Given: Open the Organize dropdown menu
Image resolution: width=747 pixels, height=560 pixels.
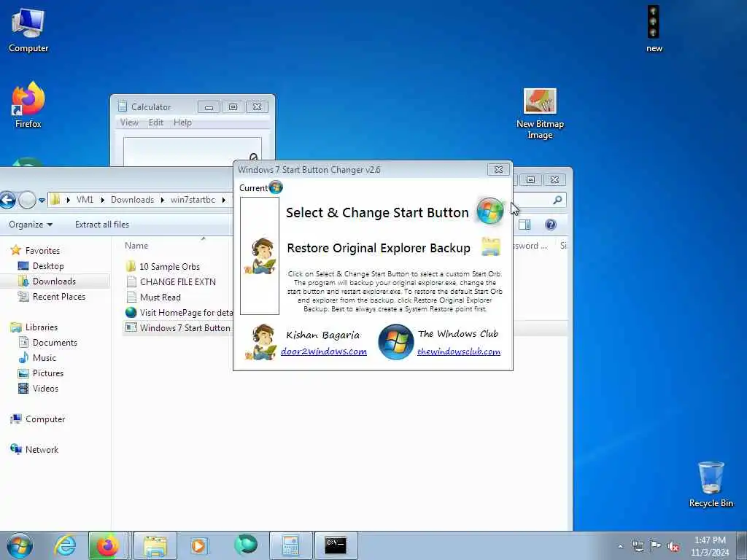Looking at the screenshot, I should click(31, 225).
